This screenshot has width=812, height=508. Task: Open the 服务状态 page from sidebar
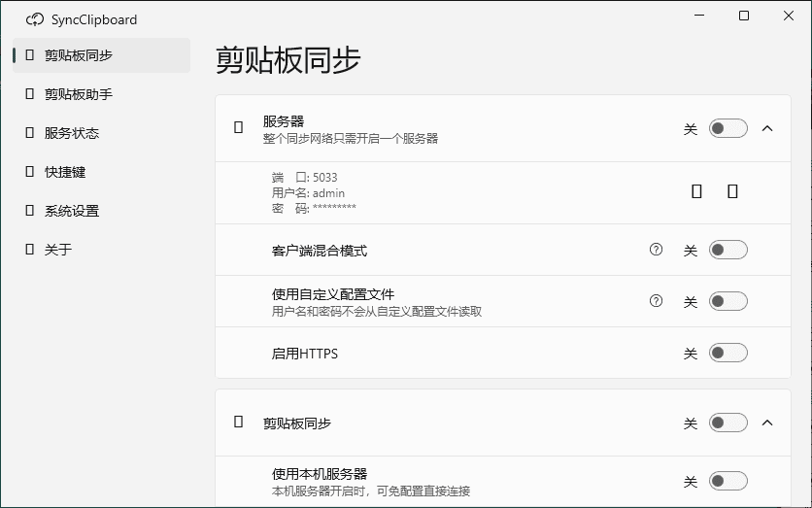coord(72,133)
